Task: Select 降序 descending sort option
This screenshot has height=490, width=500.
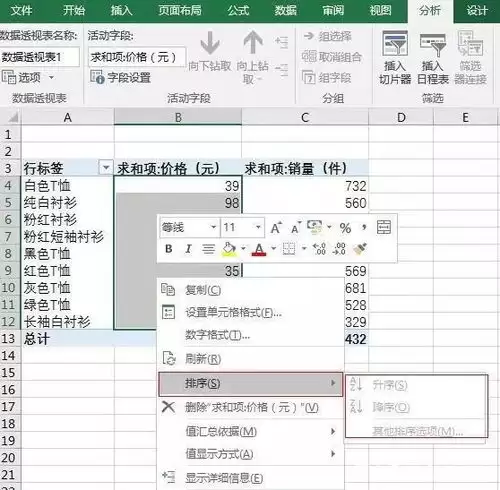Action: click(x=416, y=407)
